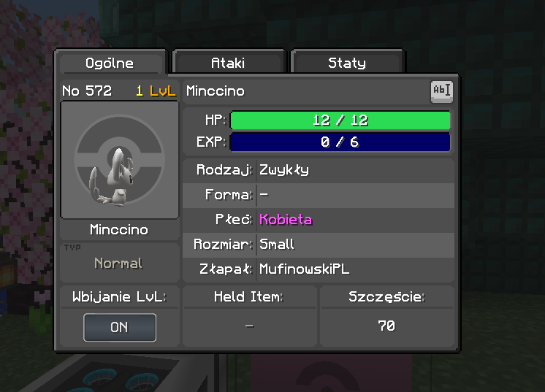
Task: Click the Kobieta gender value
Action: click(x=286, y=220)
